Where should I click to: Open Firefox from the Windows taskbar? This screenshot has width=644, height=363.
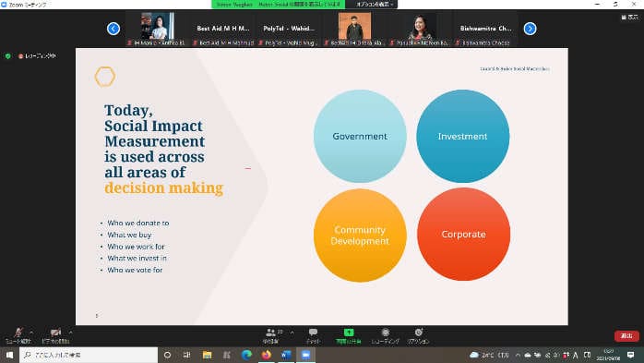tap(266, 355)
